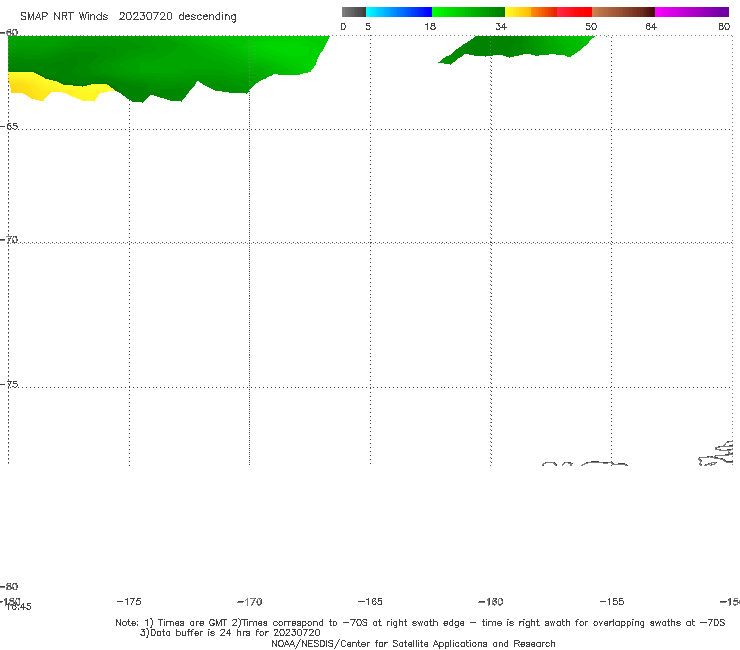Click the cyan-to-blue segment of the color bar
740x650 pixels.
(x=399, y=12)
